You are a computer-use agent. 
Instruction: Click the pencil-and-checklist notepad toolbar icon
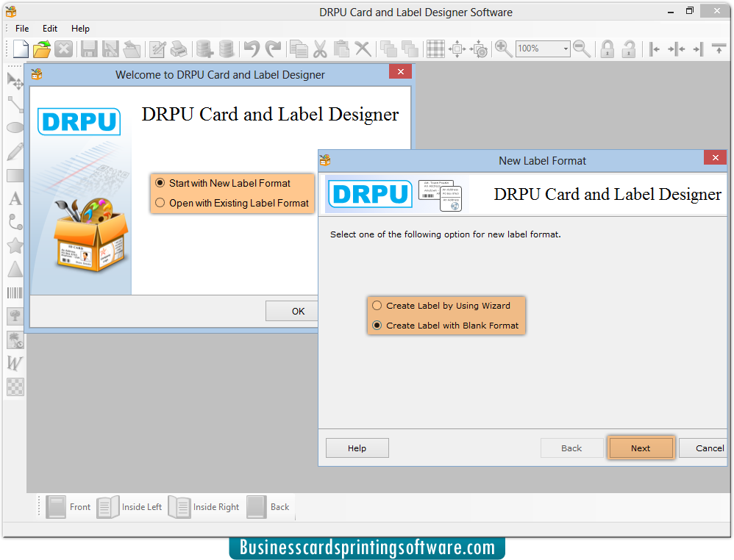click(x=157, y=49)
